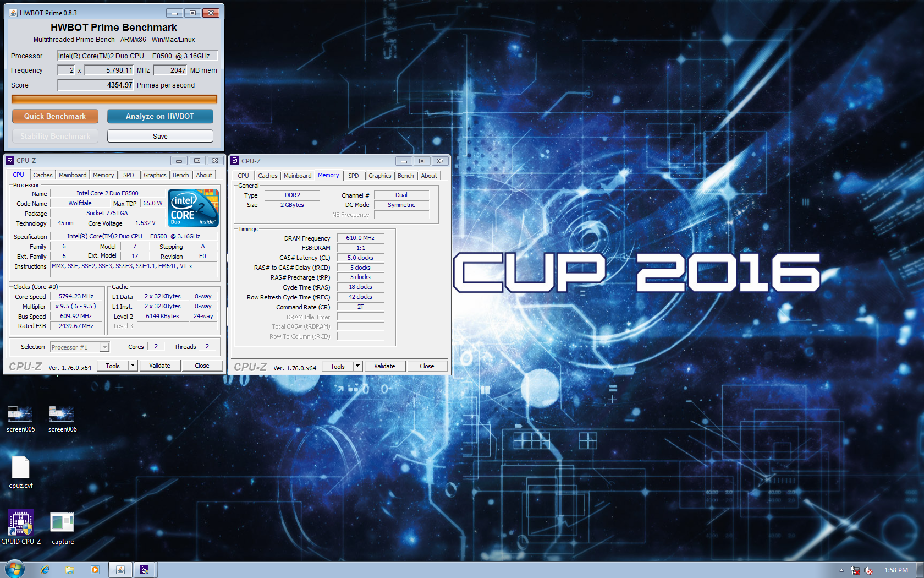The height and width of the screenshot is (578, 924).
Task: Open Bench tab in left CPU-Z
Action: coord(180,175)
